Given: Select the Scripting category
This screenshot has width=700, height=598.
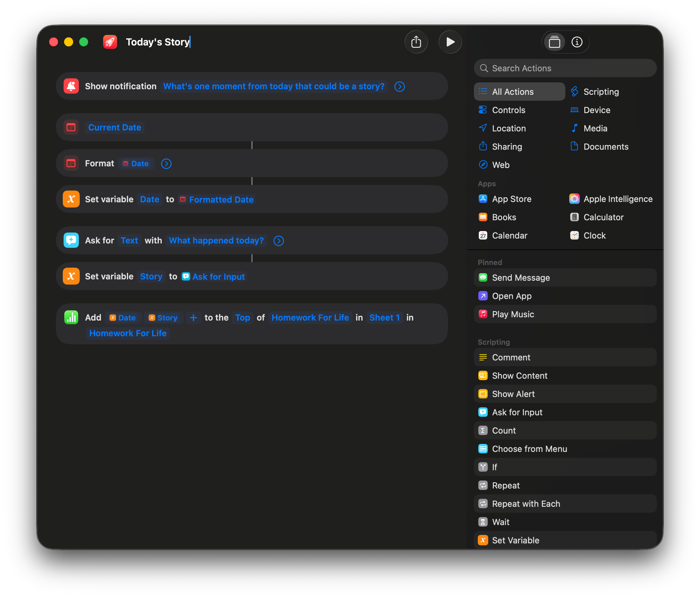Looking at the screenshot, I should tap(601, 92).
